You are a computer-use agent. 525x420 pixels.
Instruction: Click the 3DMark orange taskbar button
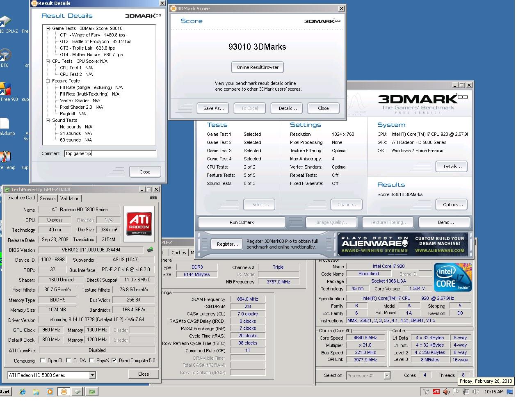tap(64, 392)
